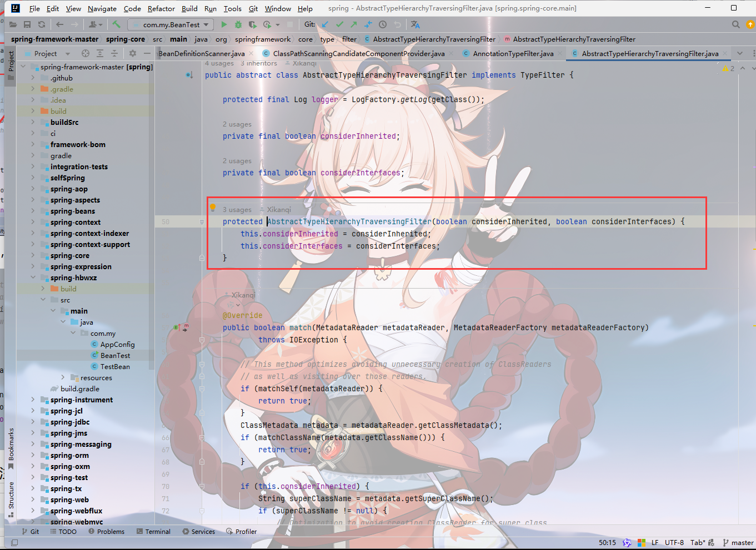Expand all in Project panel

(x=100, y=53)
